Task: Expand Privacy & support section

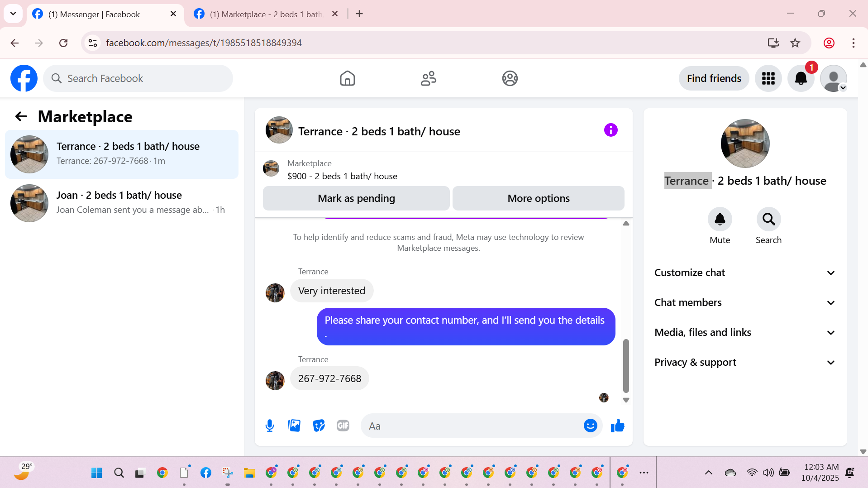Action: [x=745, y=362]
